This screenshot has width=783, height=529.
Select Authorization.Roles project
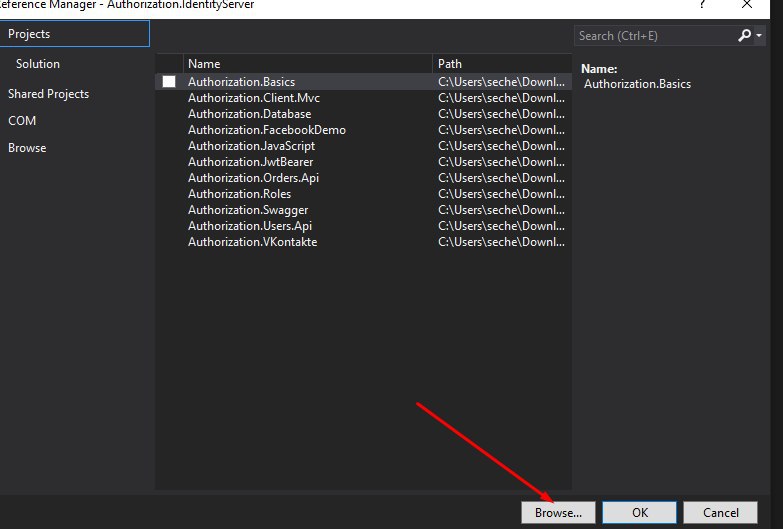tap(239, 194)
